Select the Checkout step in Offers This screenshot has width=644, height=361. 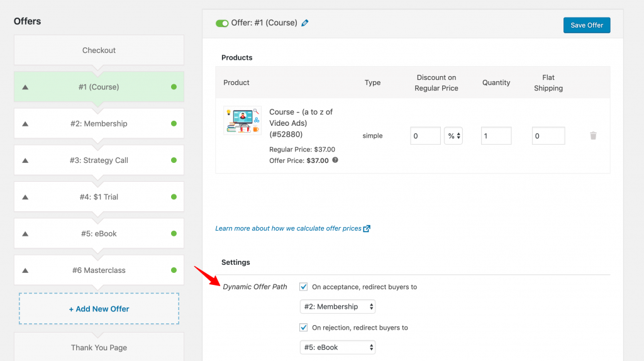point(99,50)
